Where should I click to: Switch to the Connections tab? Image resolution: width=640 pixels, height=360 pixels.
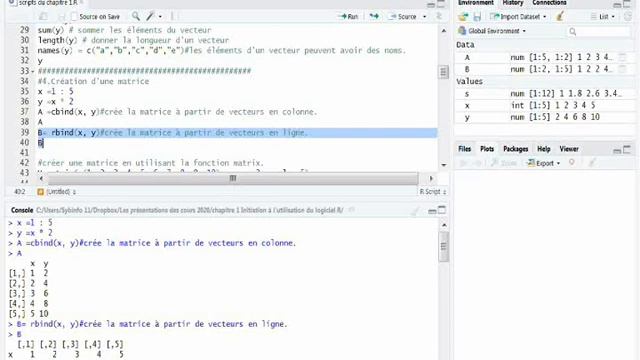(x=549, y=3)
